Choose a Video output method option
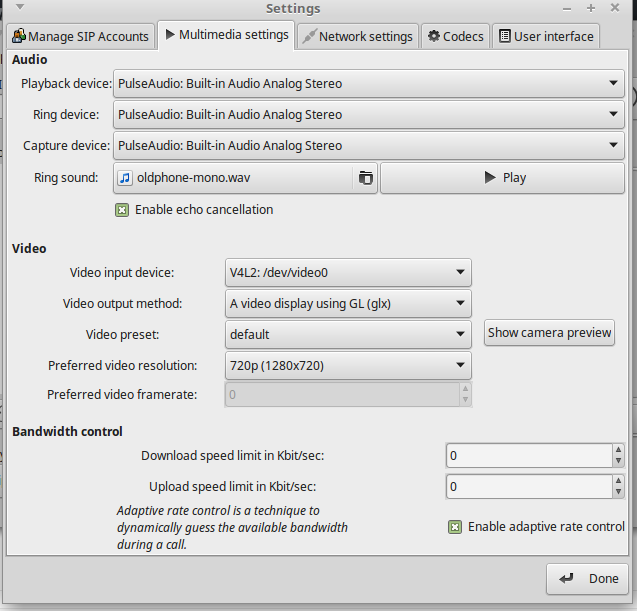Image resolution: width=637 pixels, height=611 pixels. [x=347, y=303]
